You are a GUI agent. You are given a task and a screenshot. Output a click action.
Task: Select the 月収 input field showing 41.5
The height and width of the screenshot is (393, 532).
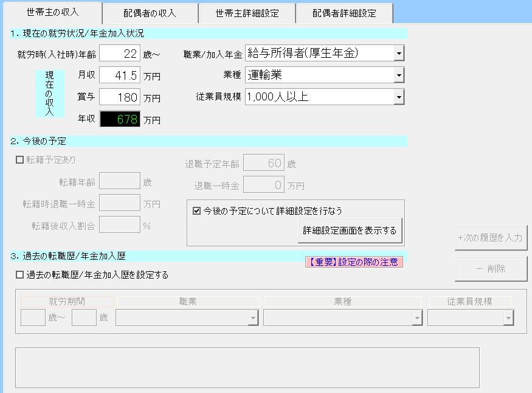(x=120, y=75)
